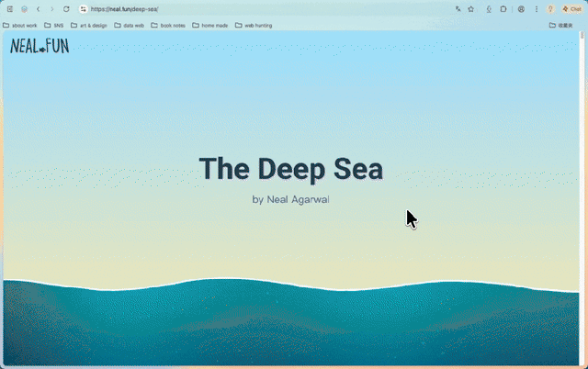Reload the deep-sea page
The width and height of the screenshot is (588, 369).
point(66,9)
